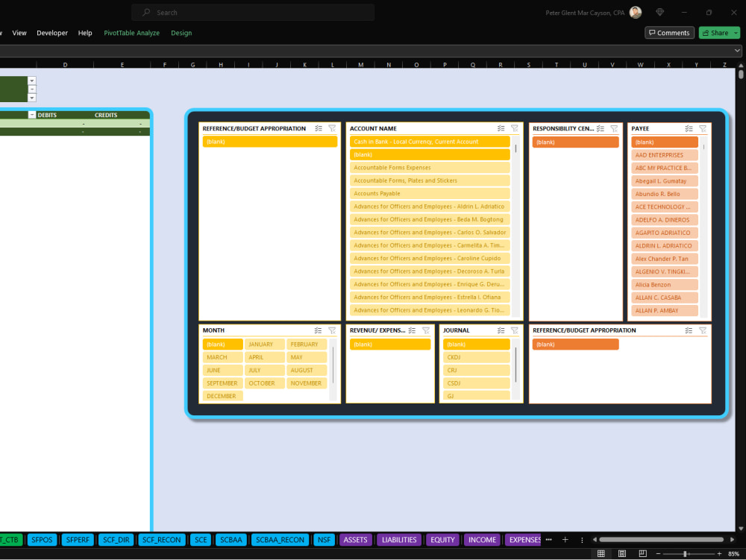Click vertical scrollbar of Account Name slicer
The width and height of the screenshot is (746, 560).
pyautogui.click(x=515, y=148)
